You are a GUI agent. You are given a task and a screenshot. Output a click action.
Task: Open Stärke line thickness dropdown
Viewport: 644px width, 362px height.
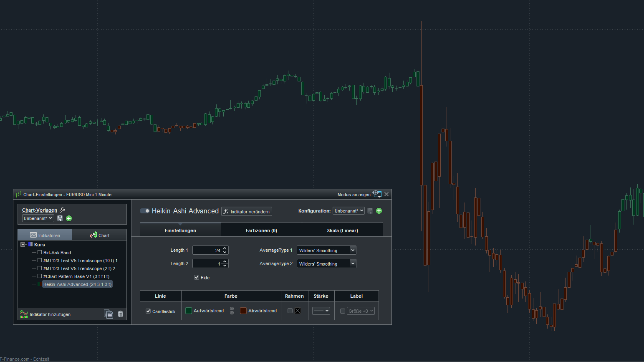point(321,311)
